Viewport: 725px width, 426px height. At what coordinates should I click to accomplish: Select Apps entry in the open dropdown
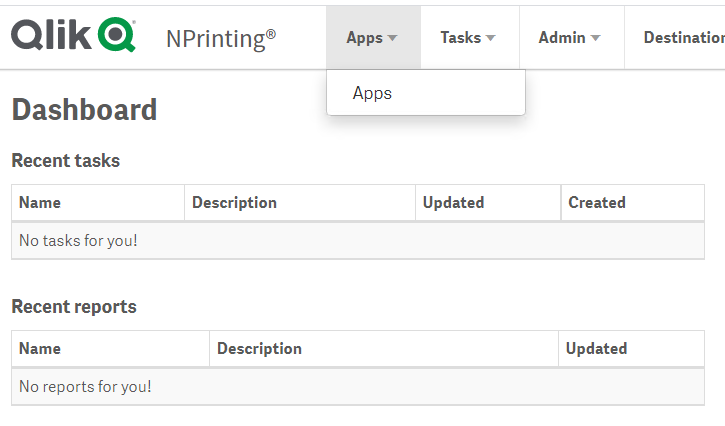click(x=425, y=93)
